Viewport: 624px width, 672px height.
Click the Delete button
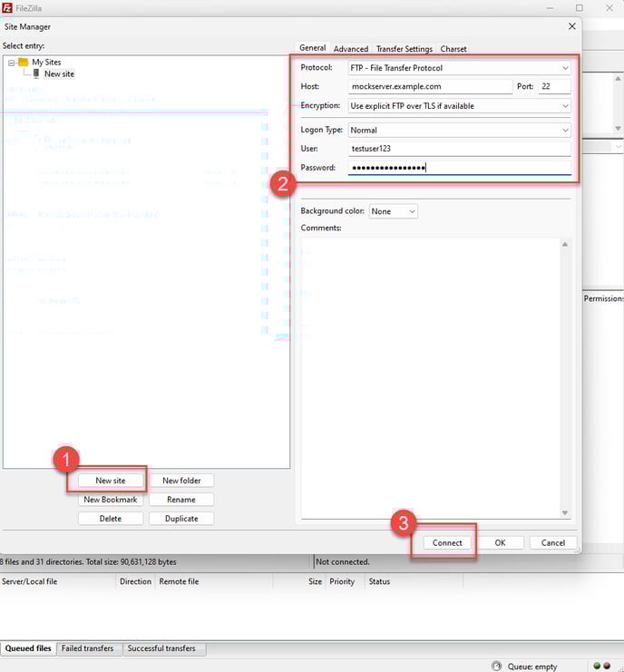click(x=111, y=518)
